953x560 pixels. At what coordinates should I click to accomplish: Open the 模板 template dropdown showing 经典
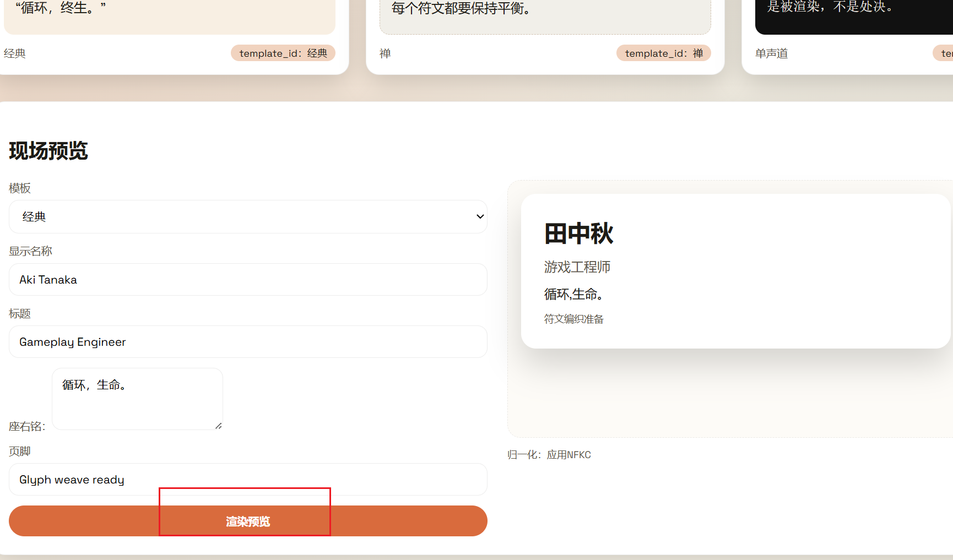click(x=248, y=216)
